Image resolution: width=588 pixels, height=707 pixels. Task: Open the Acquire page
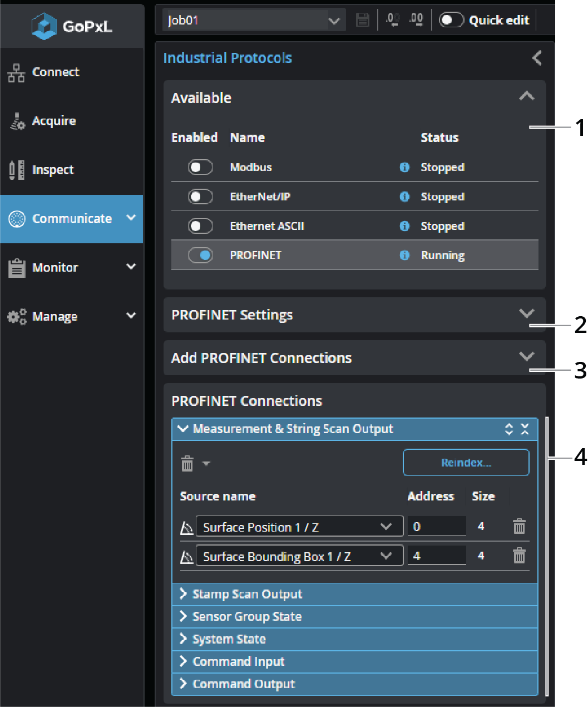(x=54, y=121)
